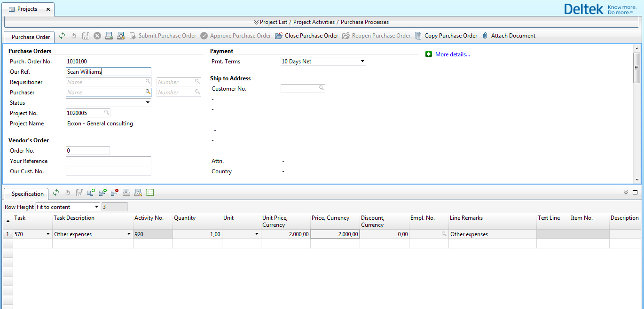Expand Project List / Project Activities bar

pyautogui.click(x=322, y=22)
